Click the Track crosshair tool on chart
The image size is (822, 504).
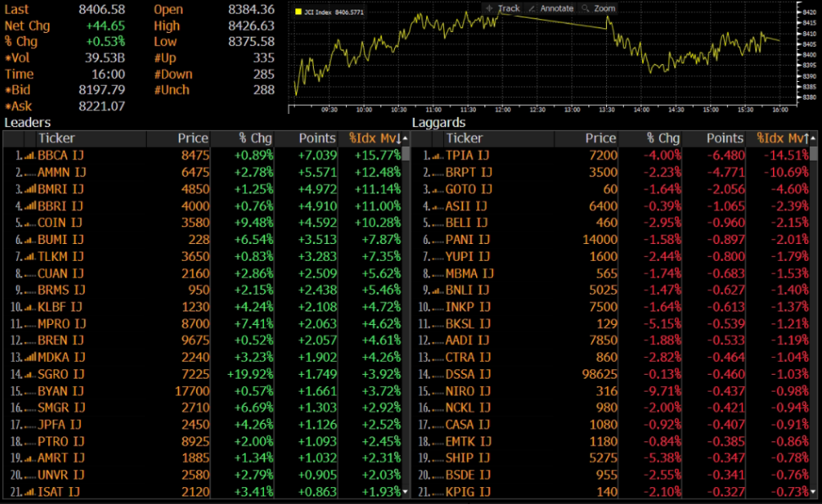pyautogui.click(x=503, y=8)
